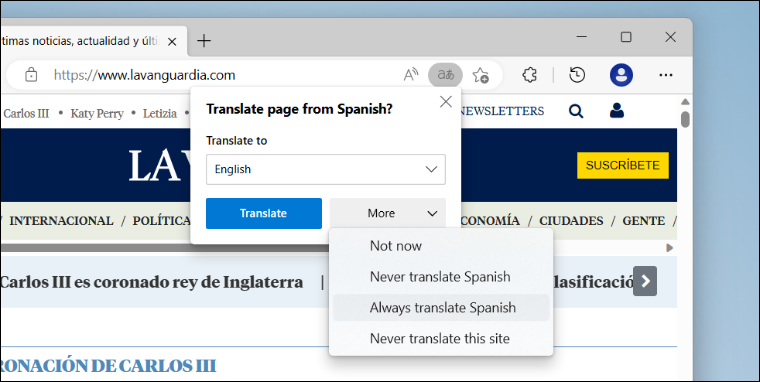Open the Carlos III trending topic
This screenshot has height=382, width=760.
(26, 113)
